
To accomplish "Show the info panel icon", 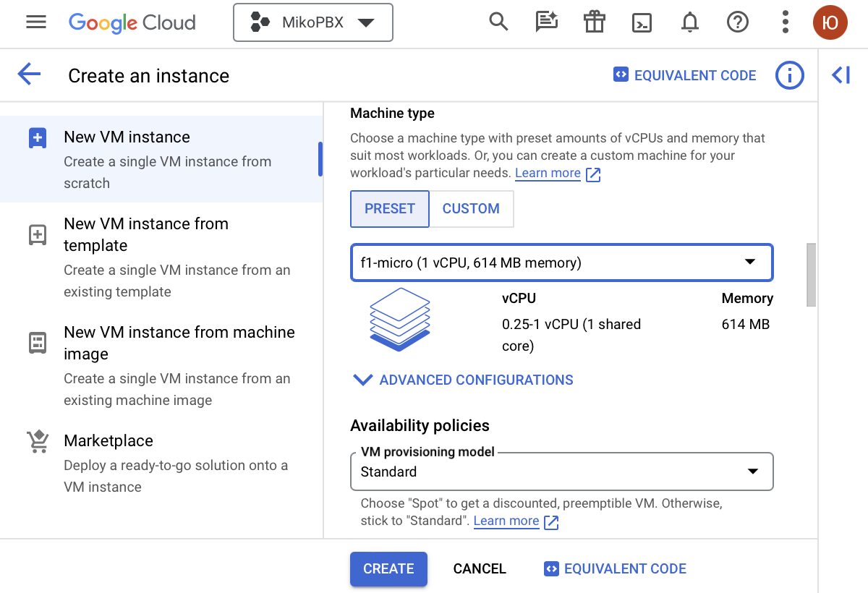I will (789, 75).
